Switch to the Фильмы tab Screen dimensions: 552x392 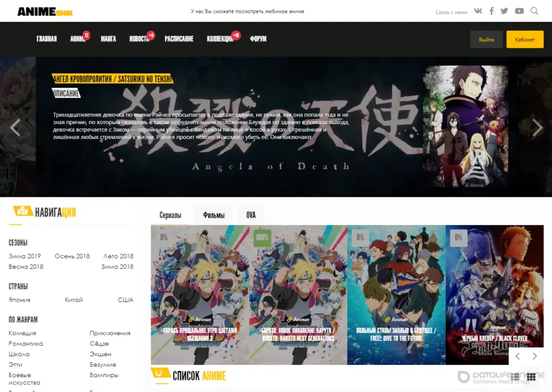(214, 215)
